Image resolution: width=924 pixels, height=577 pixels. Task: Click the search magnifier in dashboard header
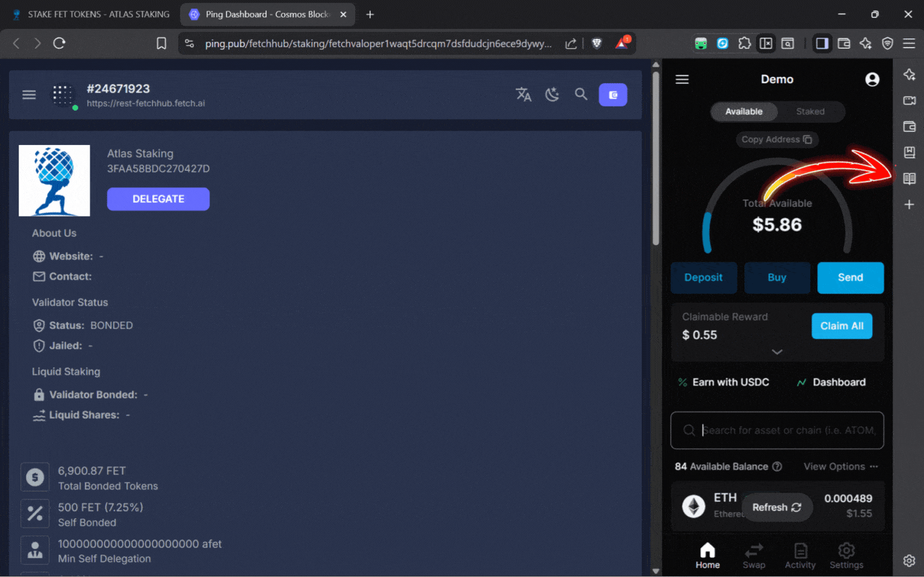[x=581, y=94]
